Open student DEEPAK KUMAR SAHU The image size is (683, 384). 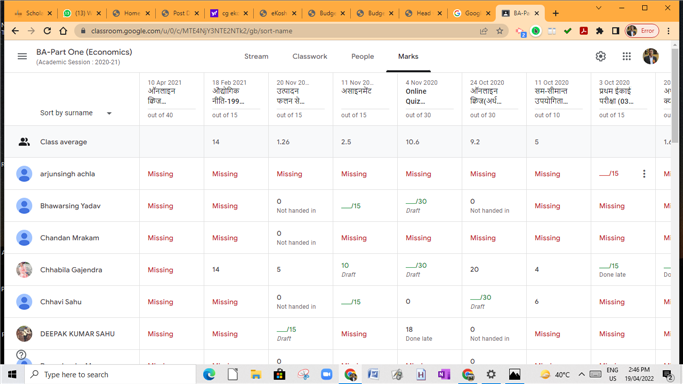coord(78,334)
